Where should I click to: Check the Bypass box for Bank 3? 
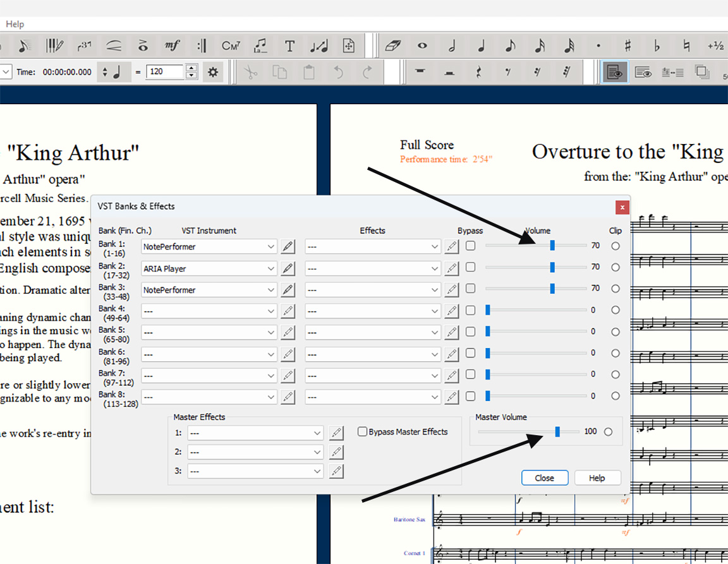coord(470,289)
